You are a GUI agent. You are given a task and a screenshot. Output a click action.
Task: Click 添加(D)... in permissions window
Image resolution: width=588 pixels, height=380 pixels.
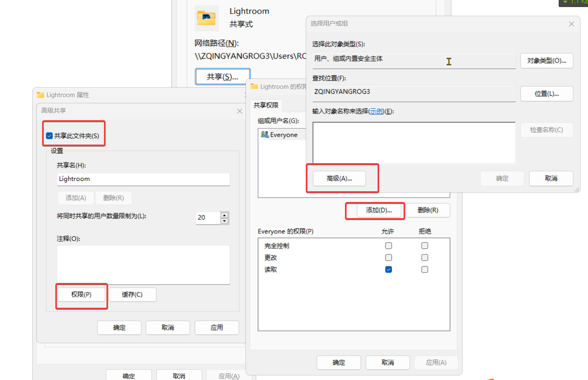tap(379, 210)
